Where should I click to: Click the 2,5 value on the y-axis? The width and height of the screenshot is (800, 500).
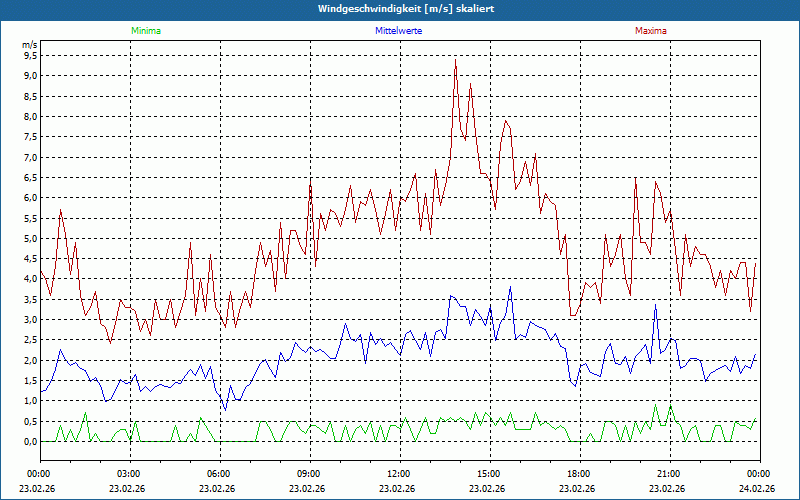pos(30,340)
